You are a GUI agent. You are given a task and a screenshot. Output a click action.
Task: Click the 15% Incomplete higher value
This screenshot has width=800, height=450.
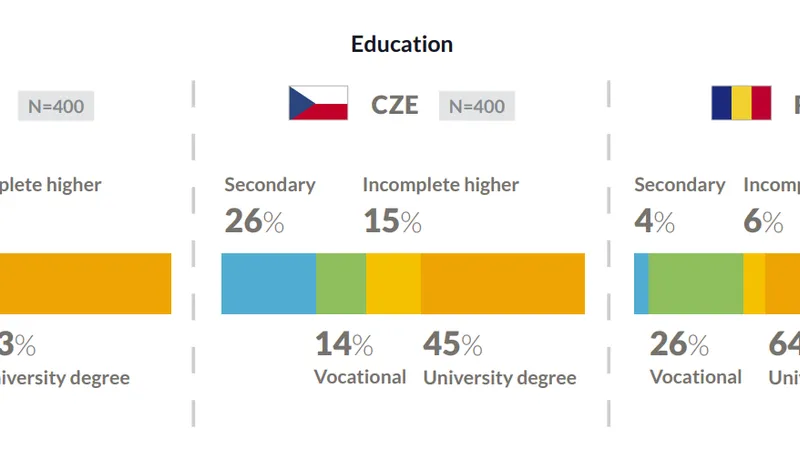(x=392, y=221)
